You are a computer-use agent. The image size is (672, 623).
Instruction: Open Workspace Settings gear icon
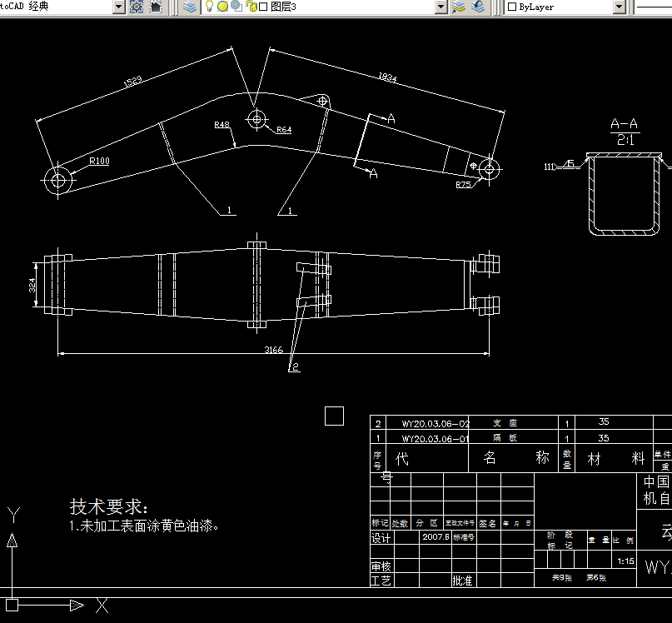click(x=137, y=7)
